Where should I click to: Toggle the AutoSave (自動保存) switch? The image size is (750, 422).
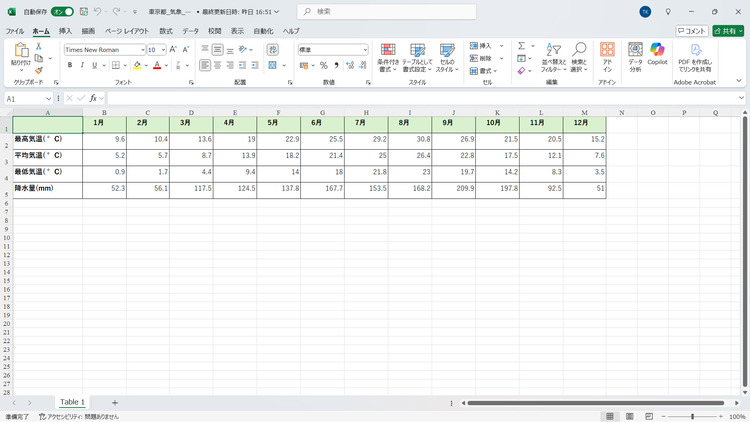[x=62, y=12]
